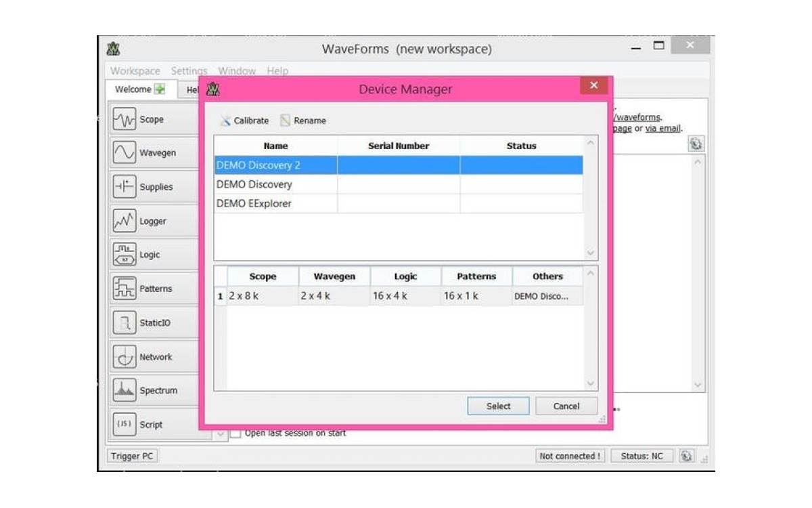Image resolution: width=812 pixels, height=508 pixels.
Task: Open the Logic analyzer
Action: tap(154, 255)
